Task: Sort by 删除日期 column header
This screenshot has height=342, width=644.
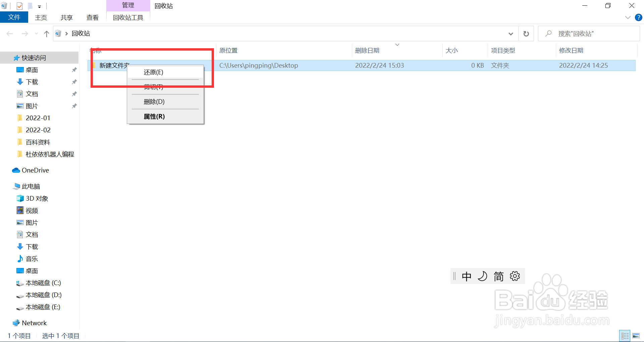Action: [367, 51]
